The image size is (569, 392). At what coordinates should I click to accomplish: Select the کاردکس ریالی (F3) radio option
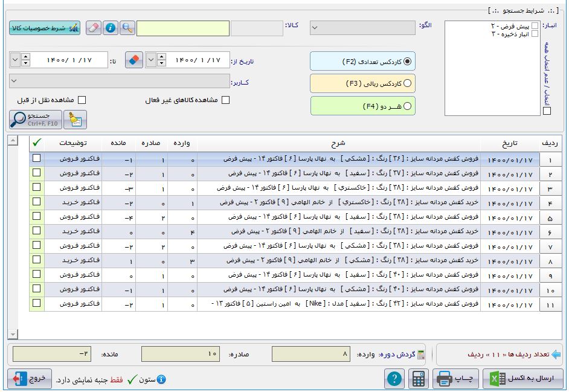pyautogui.click(x=408, y=83)
